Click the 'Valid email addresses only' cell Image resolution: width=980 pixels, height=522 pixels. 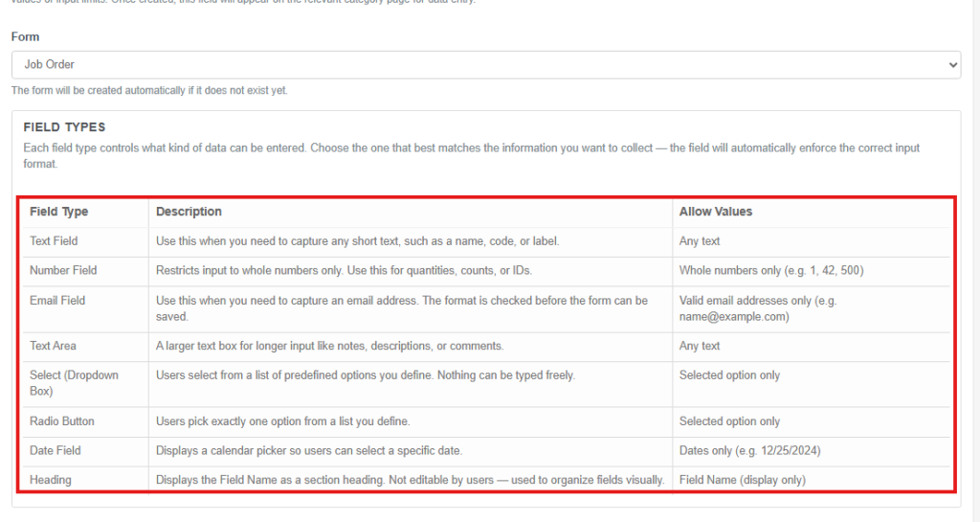[758, 308]
